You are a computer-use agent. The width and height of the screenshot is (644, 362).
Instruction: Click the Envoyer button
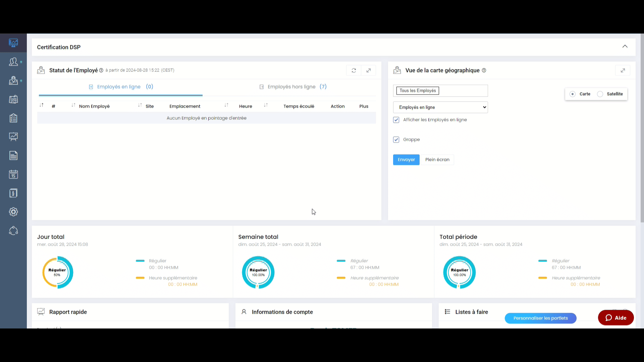pyautogui.click(x=406, y=160)
